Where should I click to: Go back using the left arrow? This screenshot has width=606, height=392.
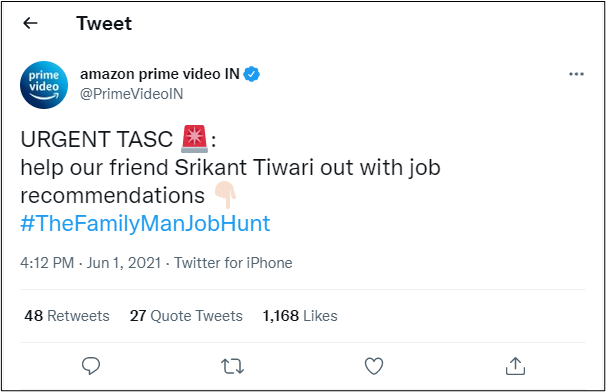(30, 23)
